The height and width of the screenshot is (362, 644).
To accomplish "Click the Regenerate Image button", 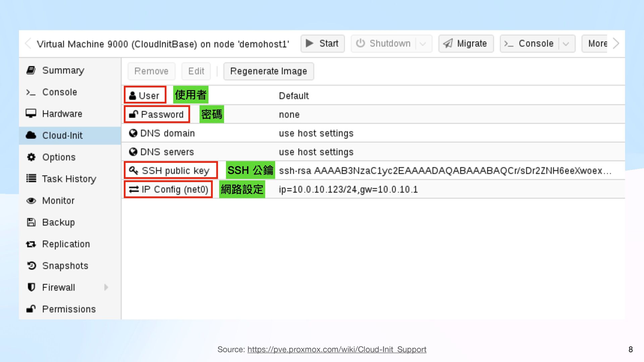I will point(268,71).
